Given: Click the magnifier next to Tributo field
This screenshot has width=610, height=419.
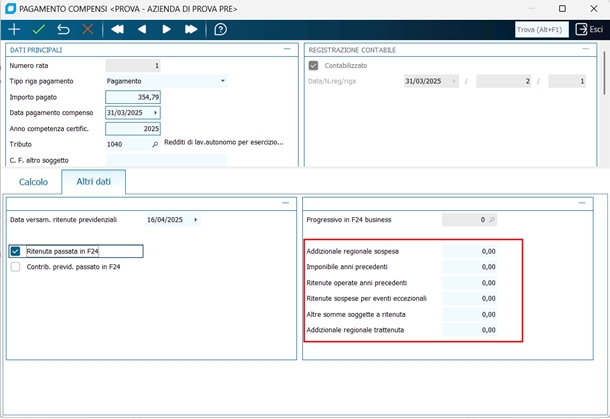Looking at the screenshot, I should click(155, 144).
